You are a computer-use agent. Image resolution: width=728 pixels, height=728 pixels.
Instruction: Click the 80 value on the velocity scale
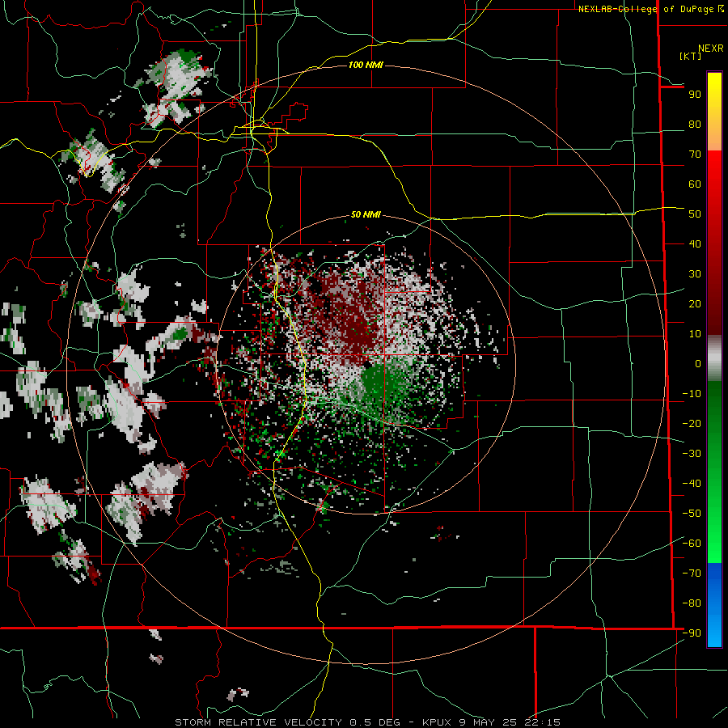[x=695, y=125]
